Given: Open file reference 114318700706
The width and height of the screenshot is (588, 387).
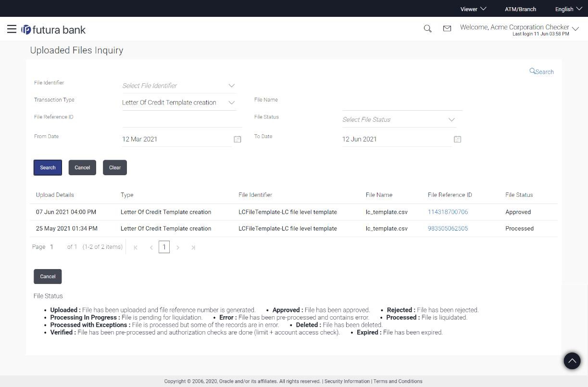Looking at the screenshot, I should (448, 212).
